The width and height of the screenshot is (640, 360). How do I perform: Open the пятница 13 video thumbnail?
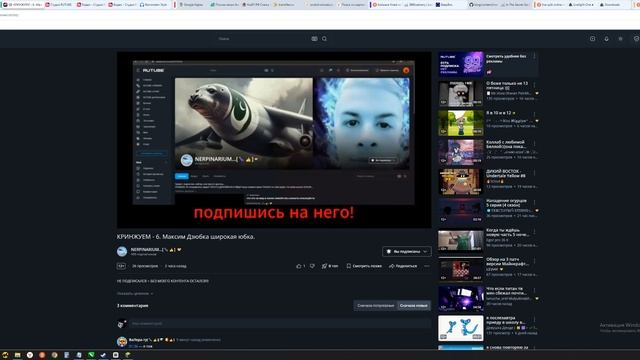pyautogui.click(x=461, y=93)
